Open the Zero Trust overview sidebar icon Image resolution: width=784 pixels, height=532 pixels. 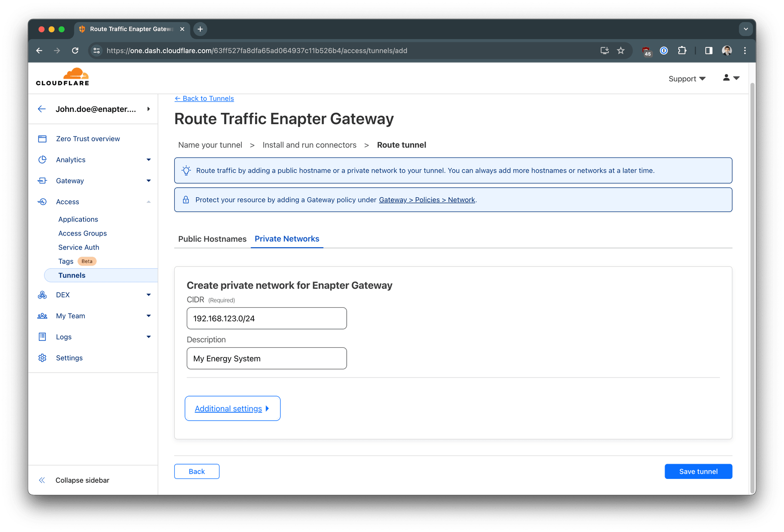[x=42, y=138]
